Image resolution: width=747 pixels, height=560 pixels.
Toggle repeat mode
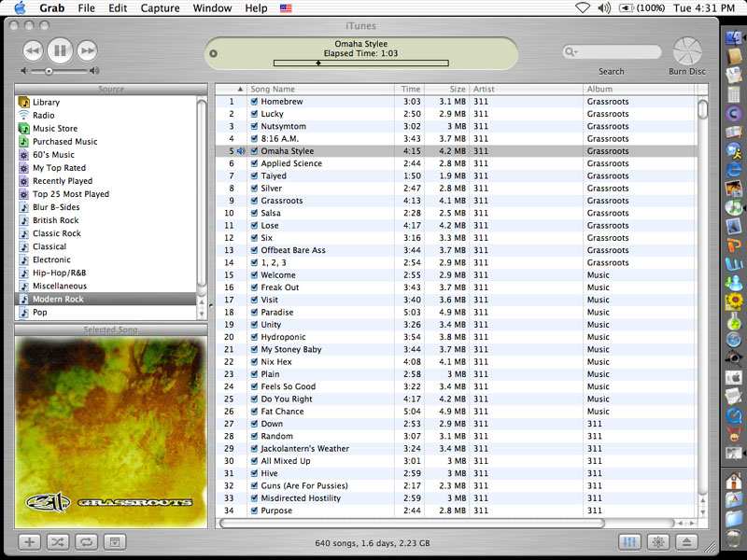(85, 541)
